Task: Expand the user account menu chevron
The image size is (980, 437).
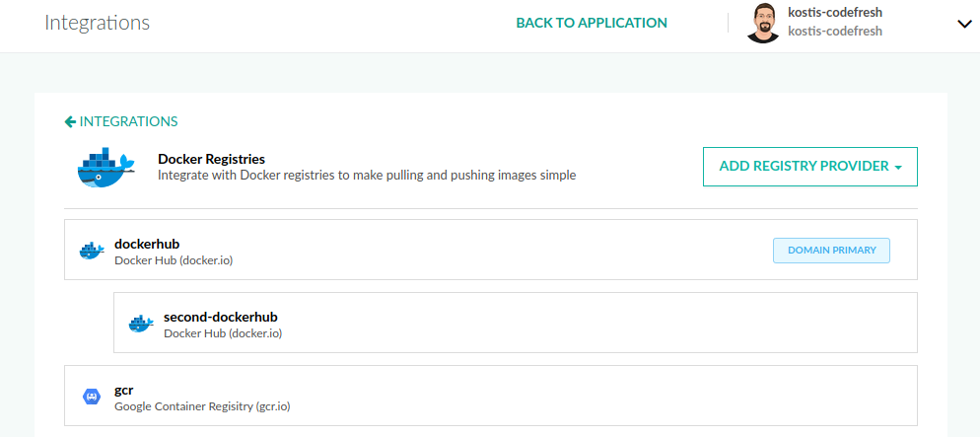Action: point(964,25)
